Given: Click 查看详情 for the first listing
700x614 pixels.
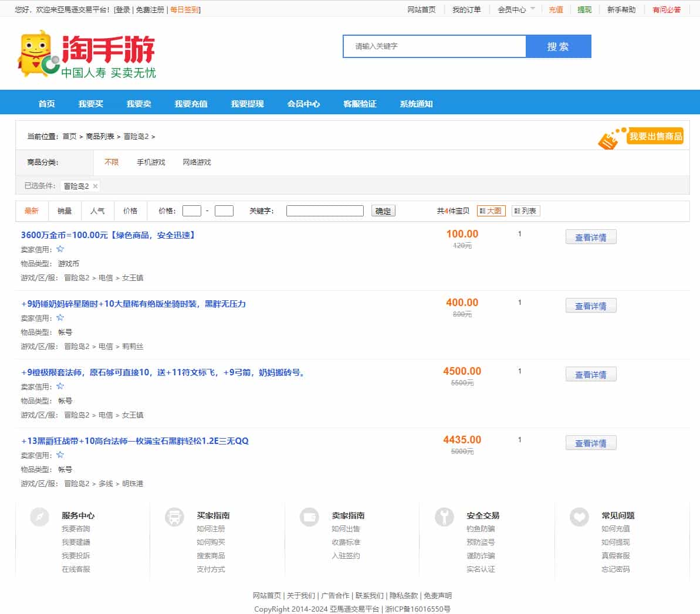Looking at the screenshot, I should tap(591, 236).
